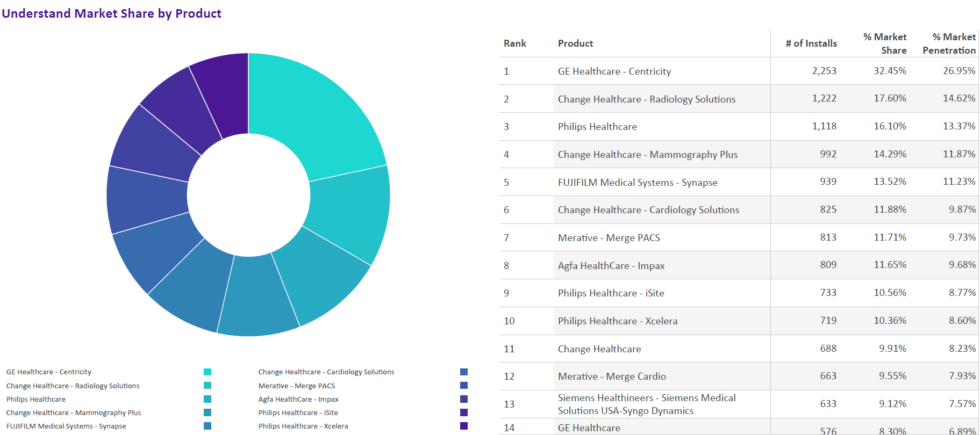Click 'GE Healthcare - Centricity' legend label
The image size is (980, 435).
(x=49, y=372)
